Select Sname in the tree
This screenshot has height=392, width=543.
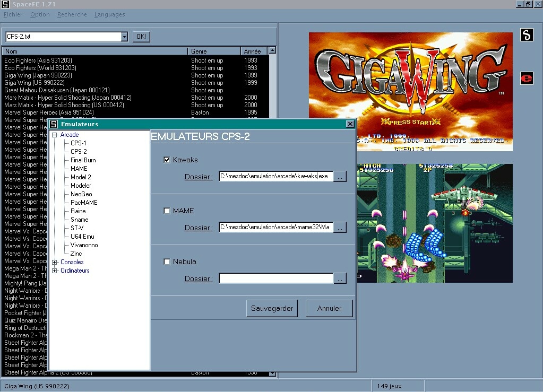(79, 220)
